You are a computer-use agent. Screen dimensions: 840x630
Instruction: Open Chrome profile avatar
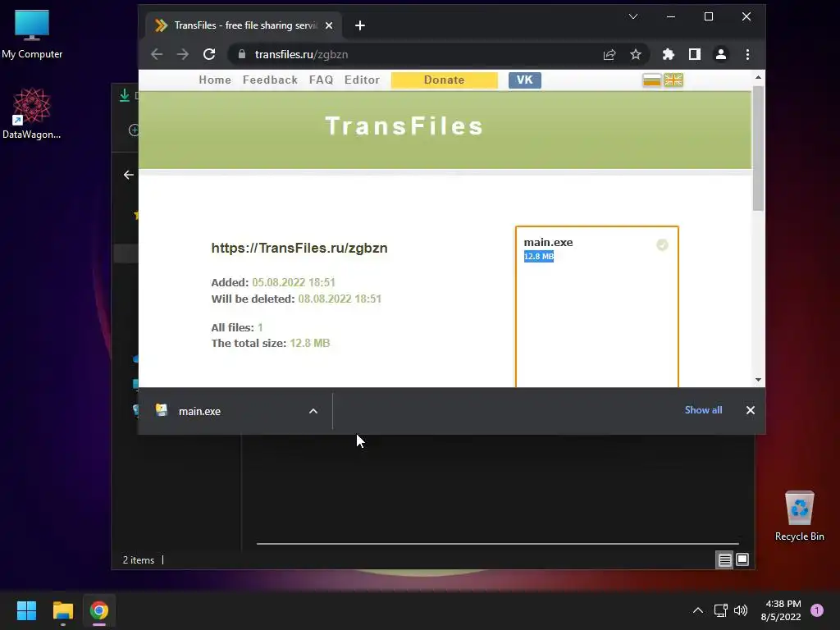pos(721,54)
